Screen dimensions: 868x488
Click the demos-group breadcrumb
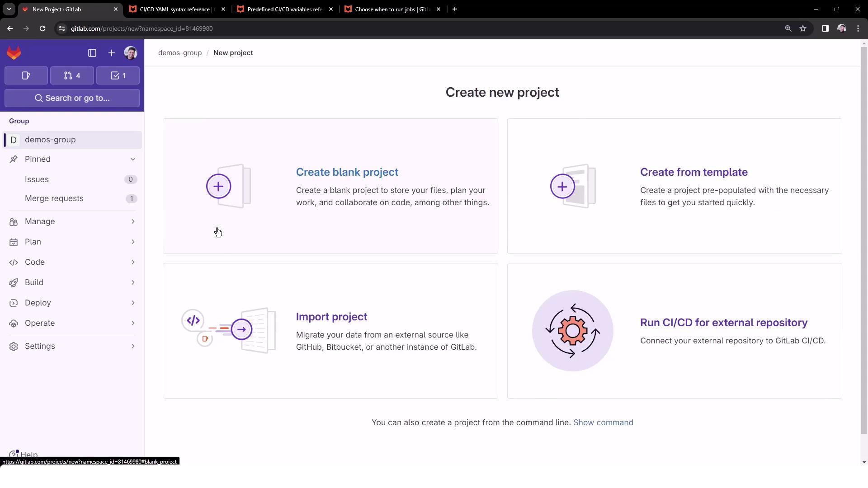pyautogui.click(x=180, y=53)
